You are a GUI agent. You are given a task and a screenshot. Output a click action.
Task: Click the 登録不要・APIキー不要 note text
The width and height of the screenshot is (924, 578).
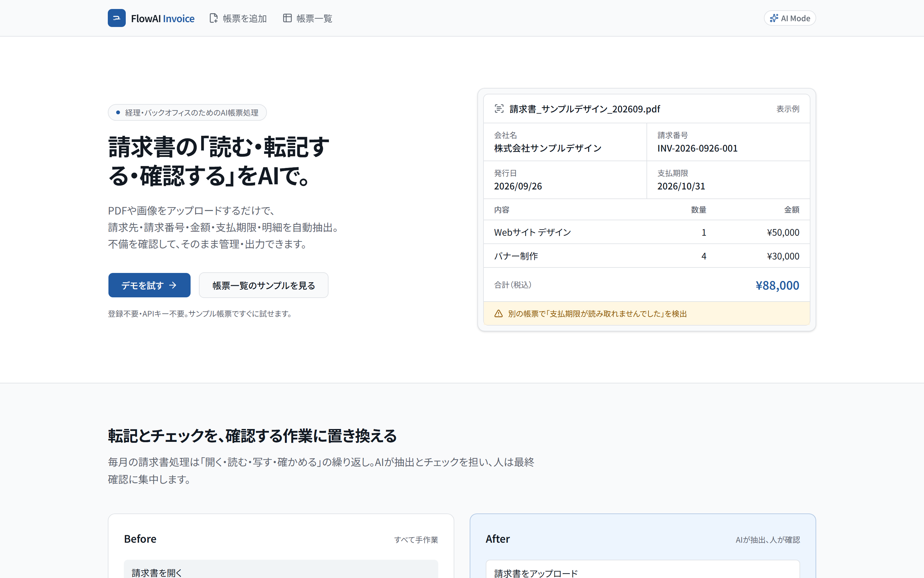point(200,313)
